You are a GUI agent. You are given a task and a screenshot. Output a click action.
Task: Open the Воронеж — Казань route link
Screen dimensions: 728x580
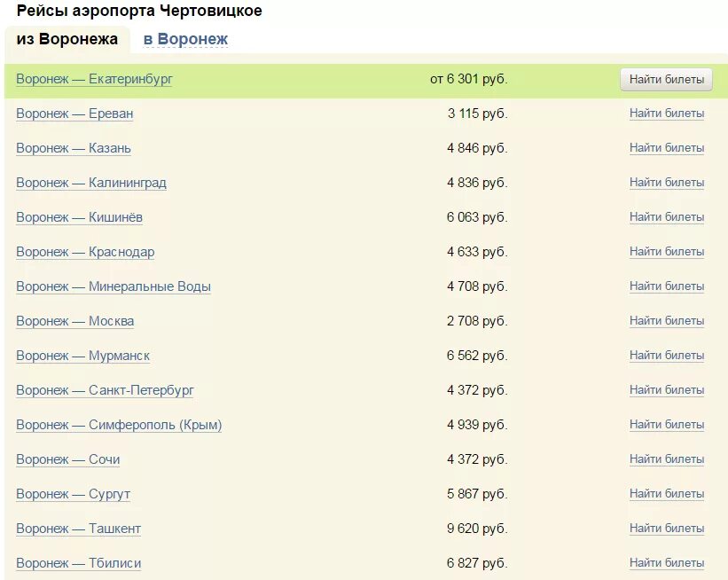tap(74, 148)
